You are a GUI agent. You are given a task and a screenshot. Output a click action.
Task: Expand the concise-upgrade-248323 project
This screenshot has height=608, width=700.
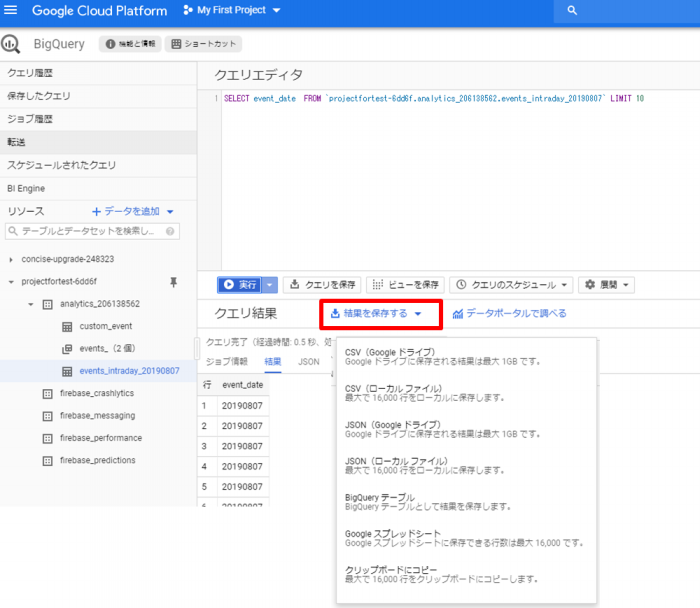11,259
